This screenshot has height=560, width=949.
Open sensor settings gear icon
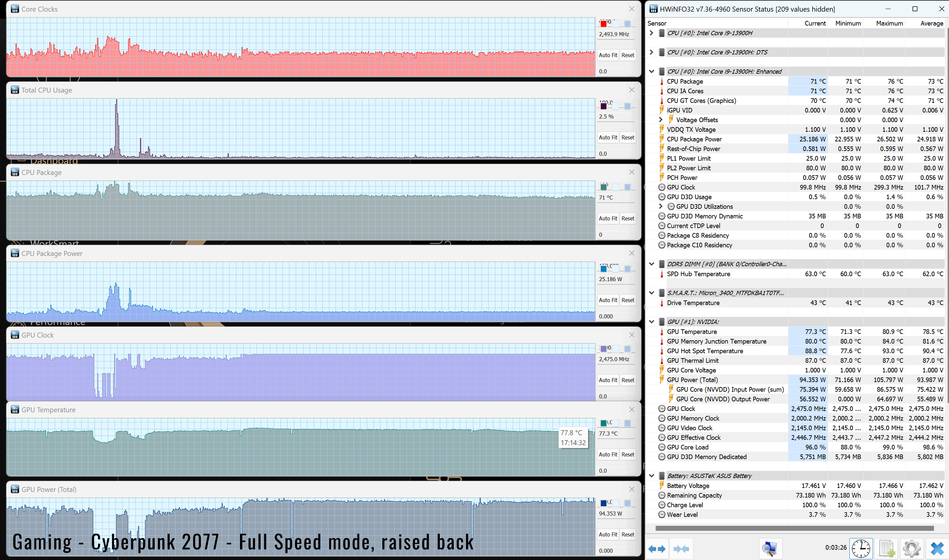911,549
